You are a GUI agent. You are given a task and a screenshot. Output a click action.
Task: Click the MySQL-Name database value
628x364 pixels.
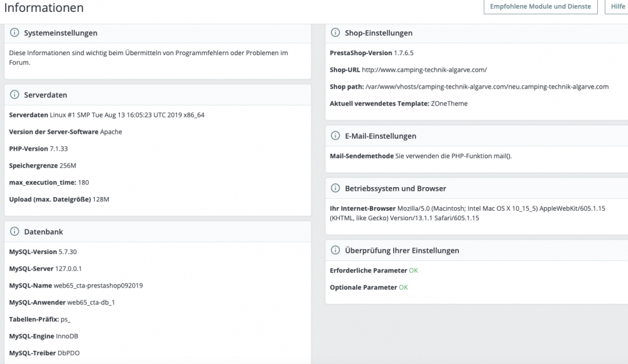[x=99, y=286]
